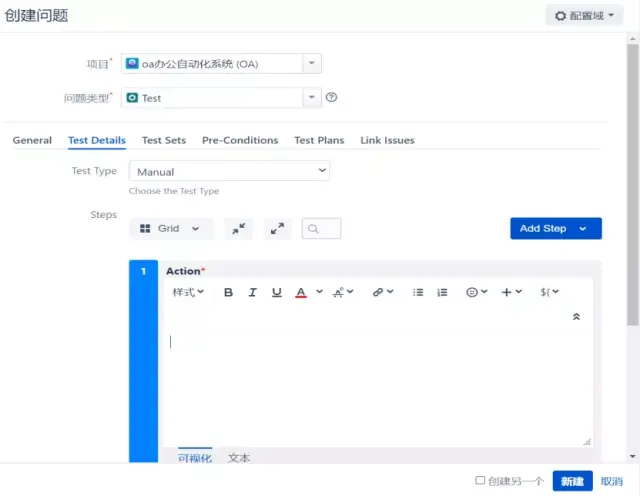640x496 pixels.
Task: Open the insert plus menu
Action: [x=511, y=292]
